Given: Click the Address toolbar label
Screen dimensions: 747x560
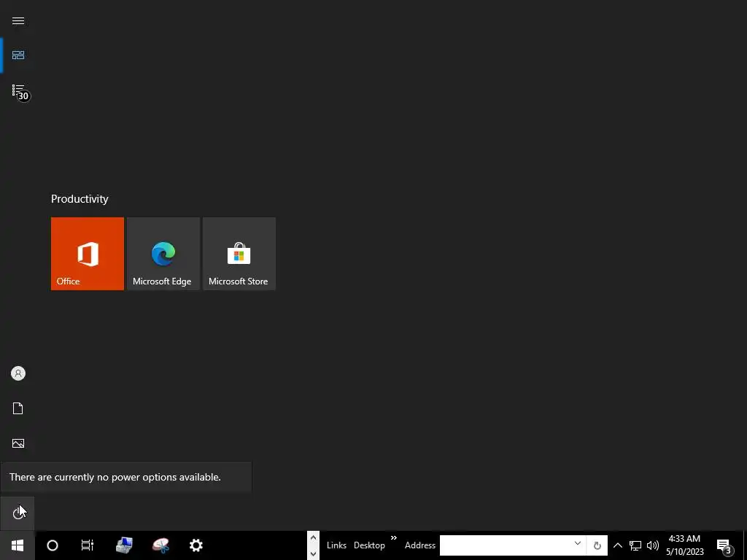Looking at the screenshot, I should pos(419,545).
